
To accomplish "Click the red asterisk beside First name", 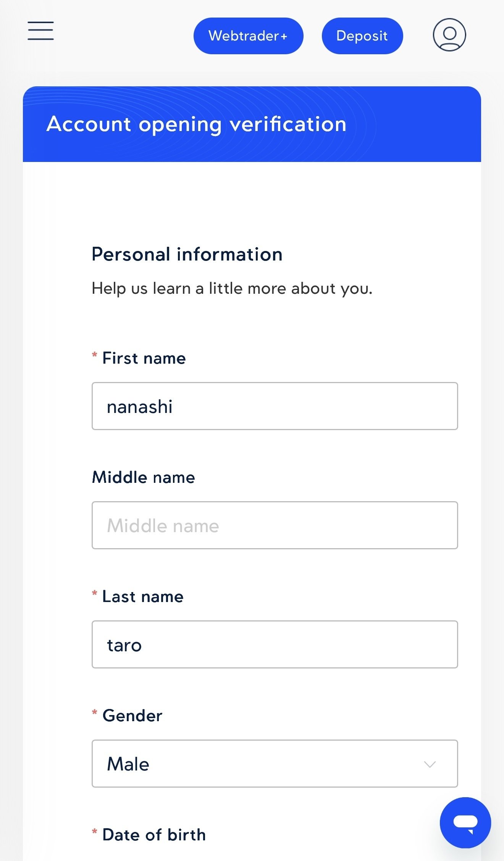I will click(x=95, y=355).
